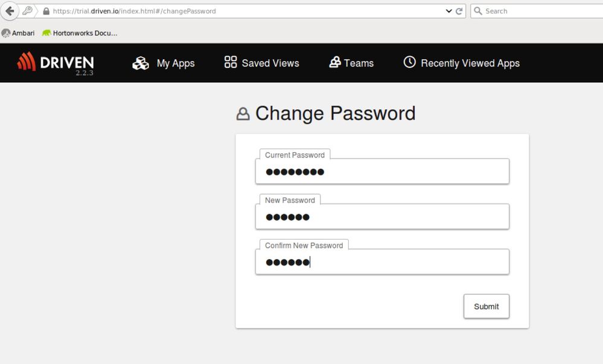603x364 pixels.
Task: Click the browser URL address field
Action: click(x=241, y=11)
